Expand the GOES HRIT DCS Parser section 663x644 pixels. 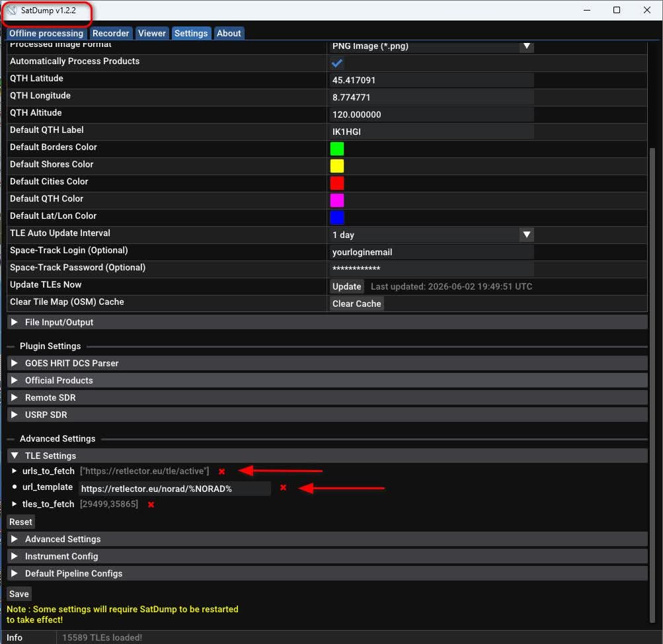[327, 363]
